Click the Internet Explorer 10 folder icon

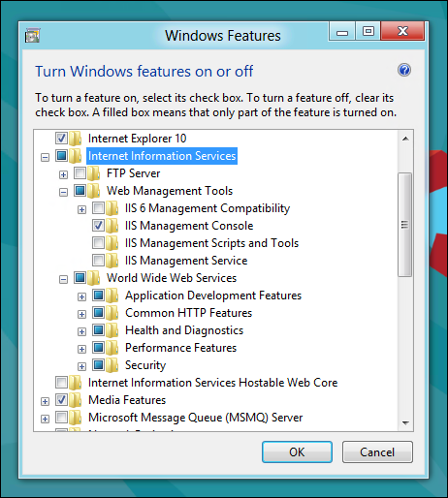point(76,139)
